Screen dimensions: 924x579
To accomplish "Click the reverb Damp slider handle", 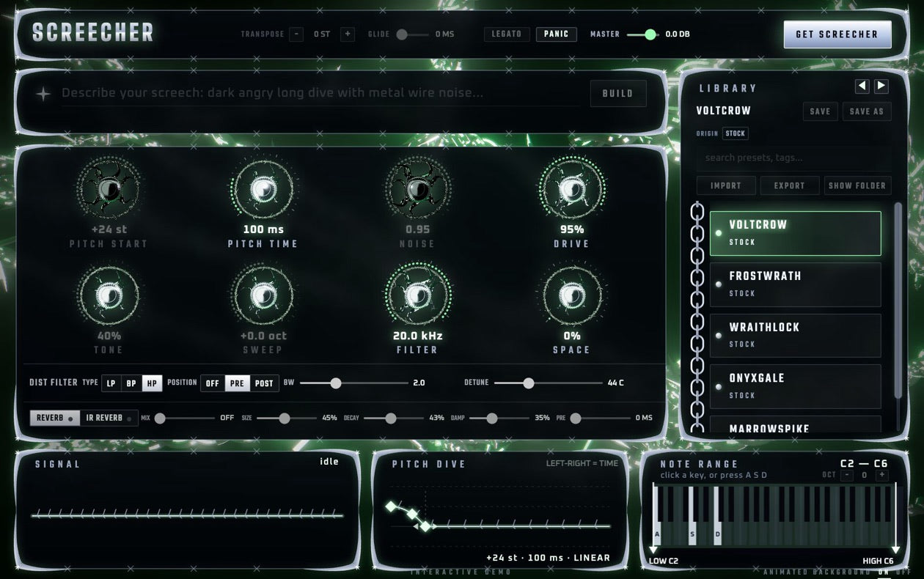I will click(x=492, y=418).
